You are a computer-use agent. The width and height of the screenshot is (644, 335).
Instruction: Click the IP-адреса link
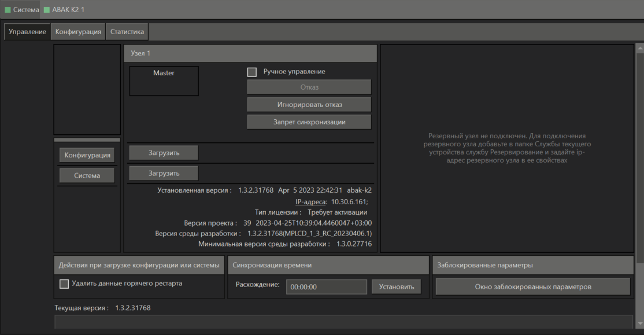(x=310, y=201)
